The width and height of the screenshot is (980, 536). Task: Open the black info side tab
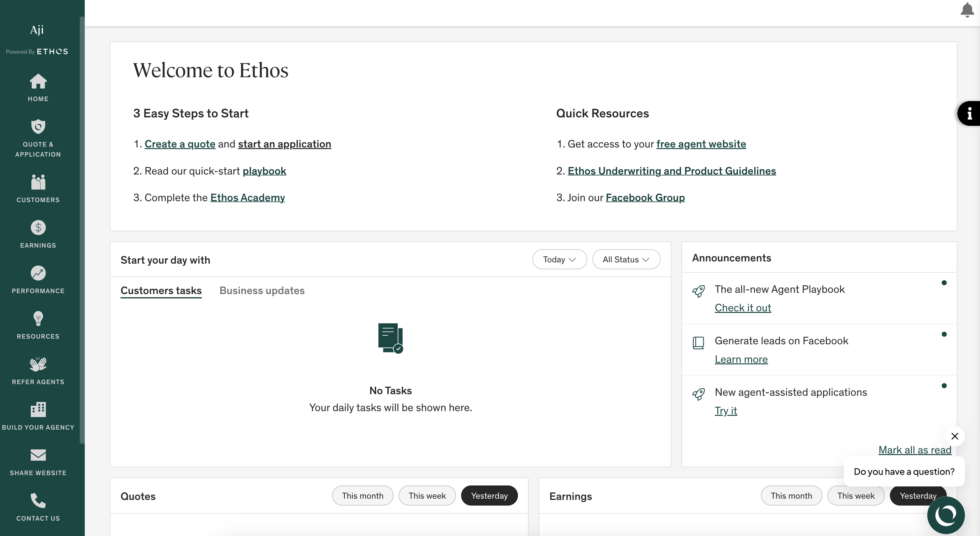(x=969, y=113)
